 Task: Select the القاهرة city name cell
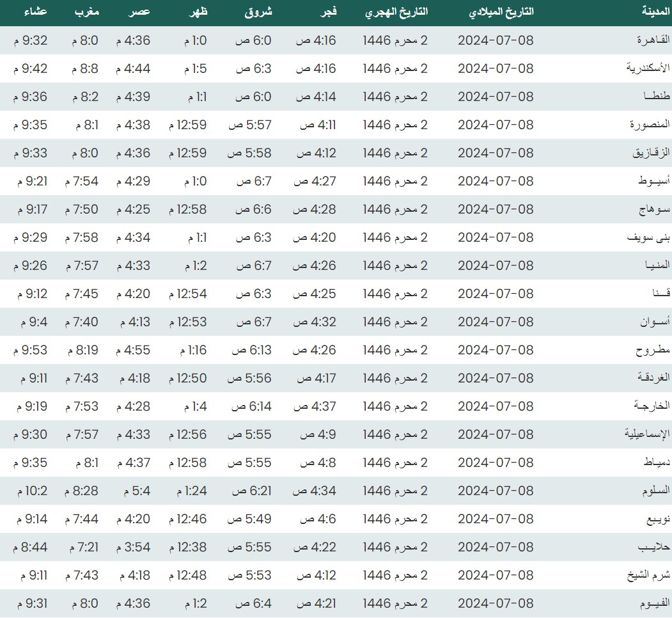click(x=652, y=40)
